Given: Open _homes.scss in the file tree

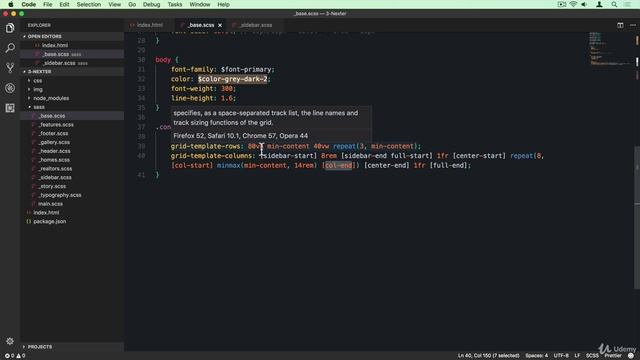Looking at the screenshot, I should [54, 160].
